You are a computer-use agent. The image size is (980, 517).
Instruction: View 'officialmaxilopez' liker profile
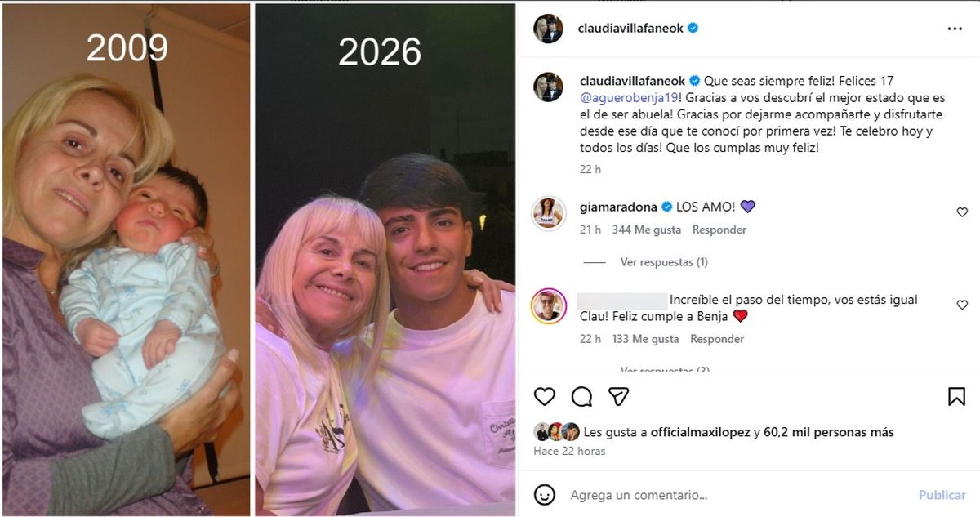click(x=700, y=432)
